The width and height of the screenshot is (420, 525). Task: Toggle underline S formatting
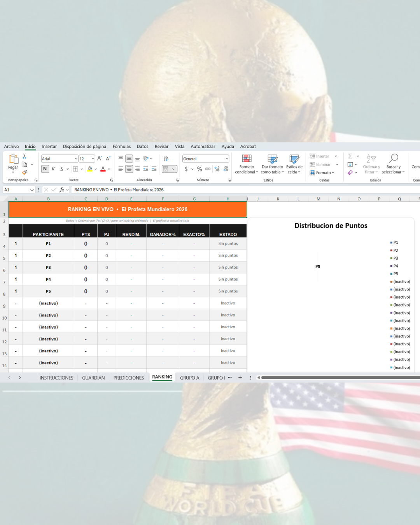pos(61,169)
